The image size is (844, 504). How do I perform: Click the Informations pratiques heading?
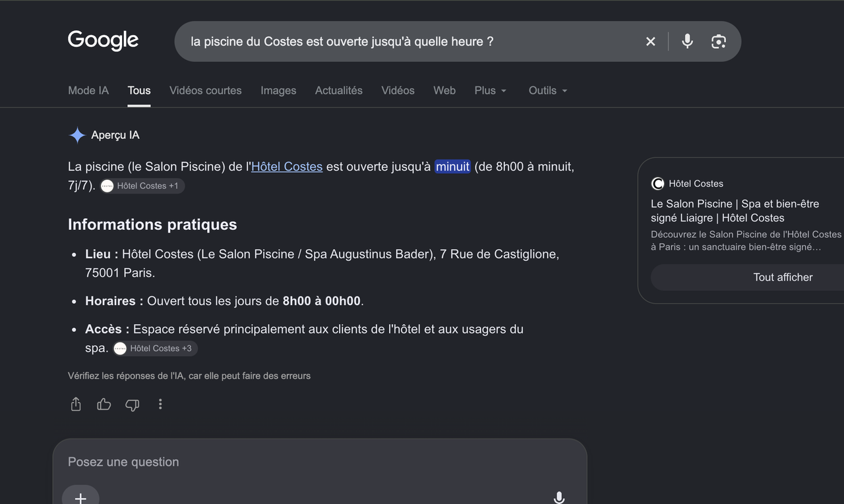[152, 225]
